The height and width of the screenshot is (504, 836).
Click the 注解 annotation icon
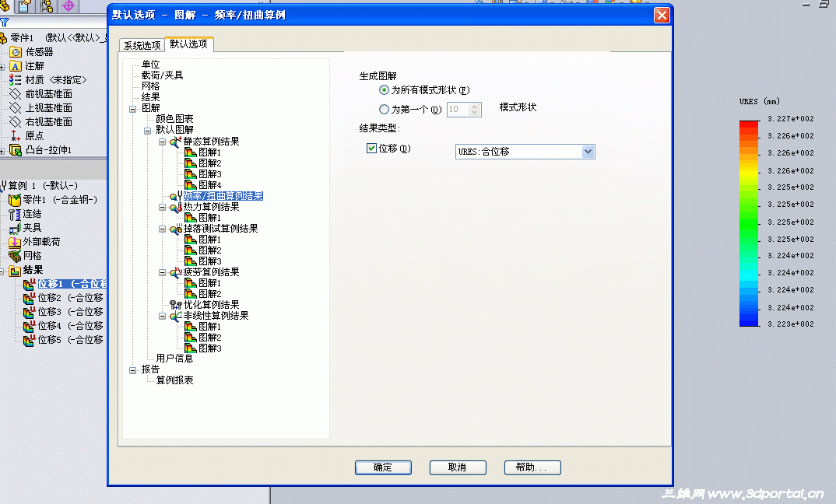(16, 66)
